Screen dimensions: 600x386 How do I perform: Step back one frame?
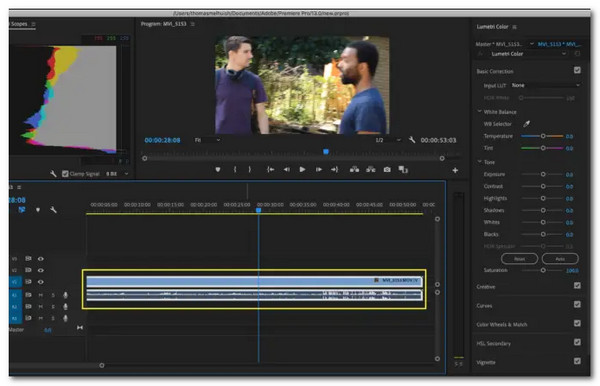coord(286,169)
